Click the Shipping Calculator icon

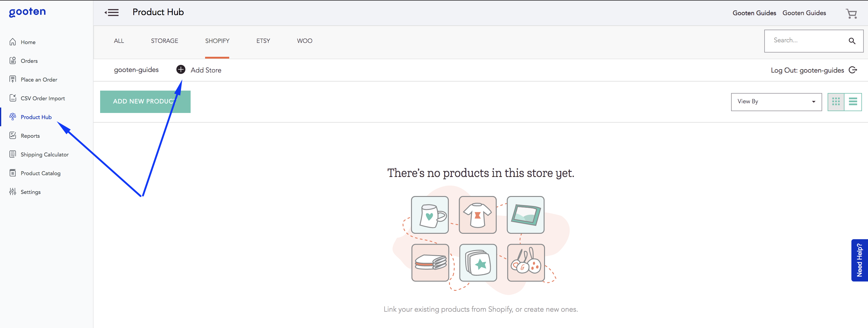tap(13, 154)
